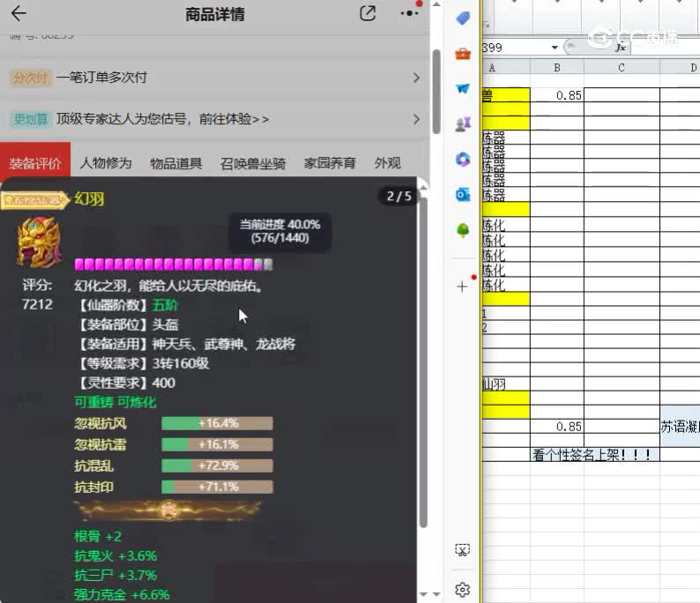Image resolution: width=700 pixels, height=603 pixels.
Task: Click the 仙羽 cell in column A
Action: pyautogui.click(x=506, y=383)
